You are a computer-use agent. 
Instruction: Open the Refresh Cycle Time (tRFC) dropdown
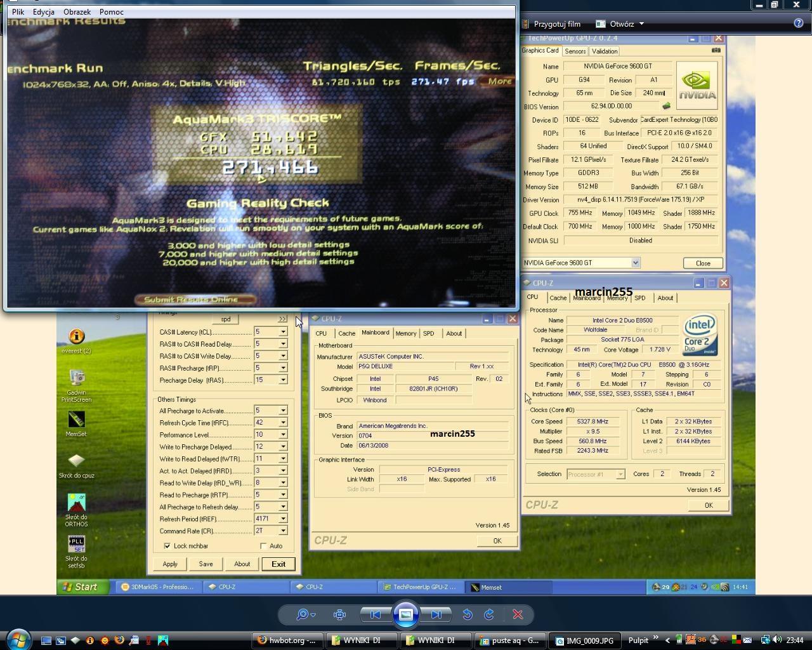(283, 423)
